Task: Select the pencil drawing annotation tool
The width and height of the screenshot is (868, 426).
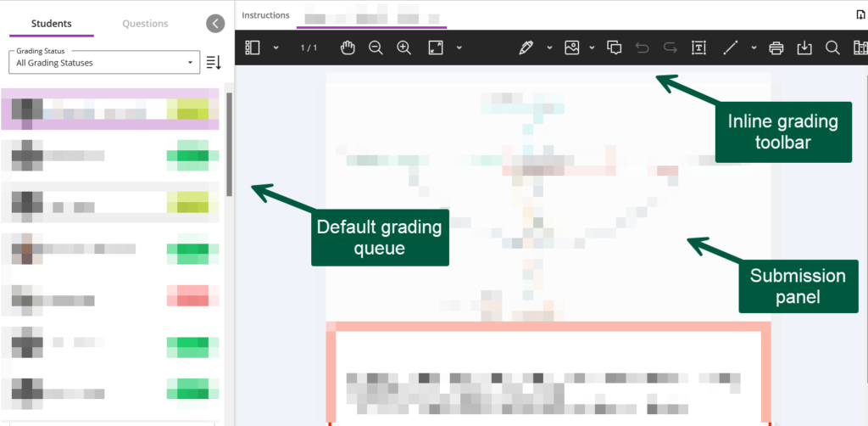Action: 526,48
